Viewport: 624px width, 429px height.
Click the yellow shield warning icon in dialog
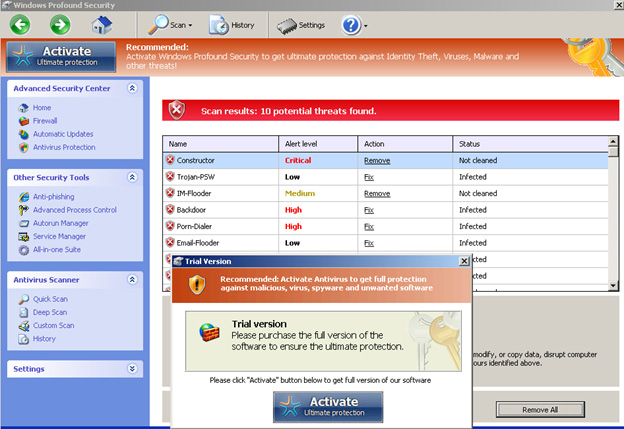pos(197,284)
